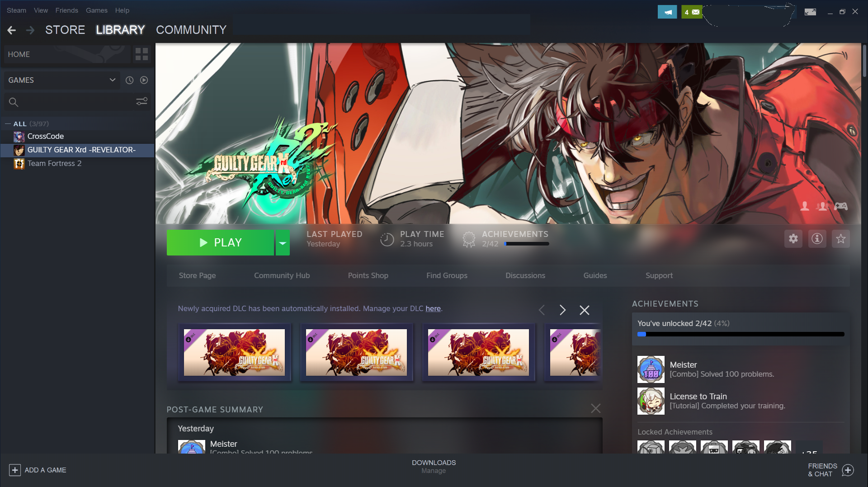Close the Post-Game Summary section

(596, 408)
